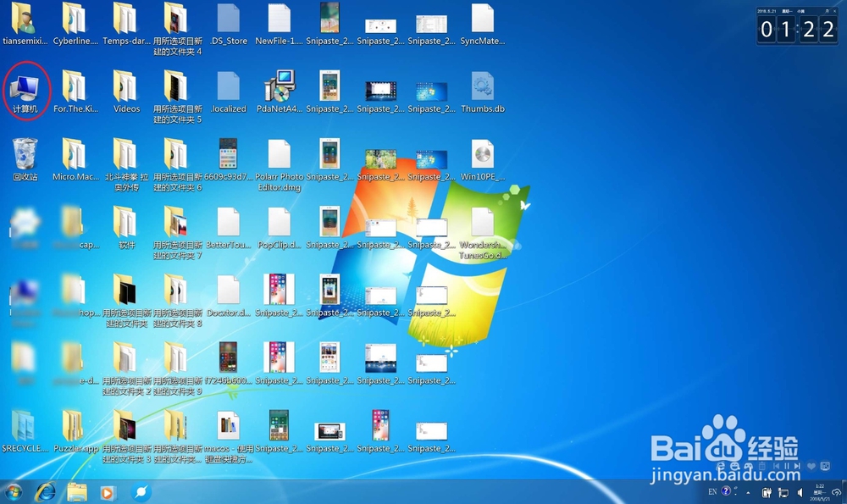Skip to the next track in the music widget

click(x=797, y=466)
